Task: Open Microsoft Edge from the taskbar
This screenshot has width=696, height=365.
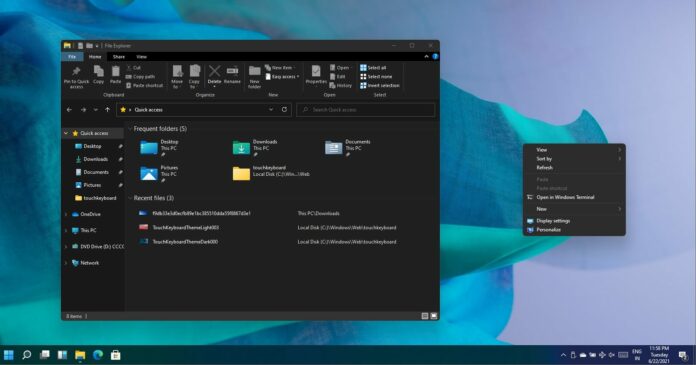Action: pyautogui.click(x=98, y=354)
